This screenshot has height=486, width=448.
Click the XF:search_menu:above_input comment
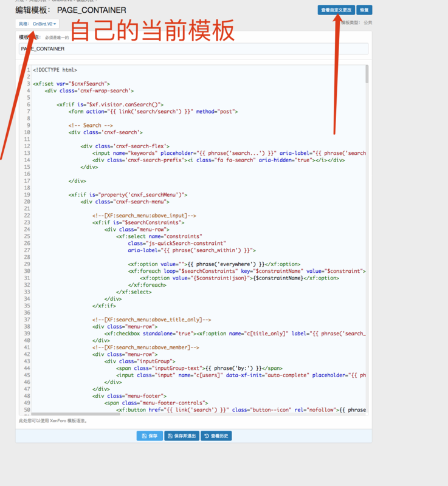[144, 216]
